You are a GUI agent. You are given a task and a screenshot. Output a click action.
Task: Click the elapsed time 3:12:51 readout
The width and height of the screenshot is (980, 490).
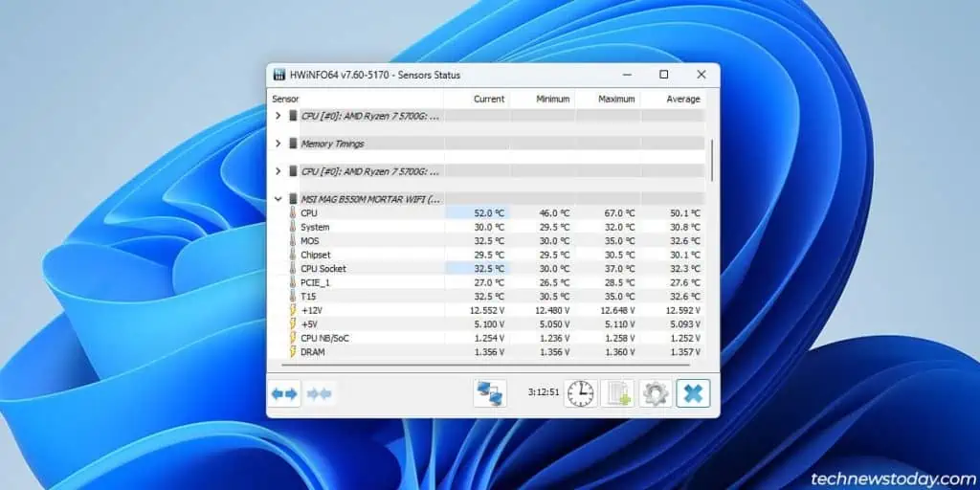coord(543,393)
